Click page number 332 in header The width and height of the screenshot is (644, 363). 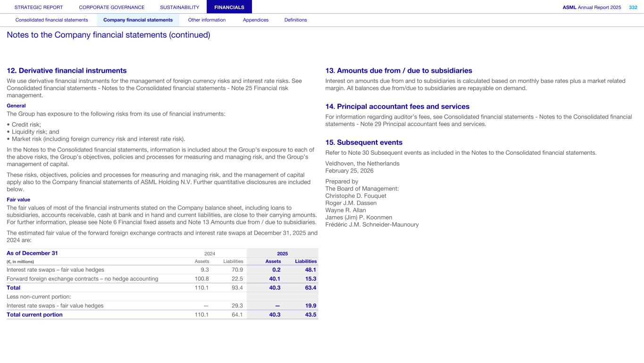coord(633,7)
